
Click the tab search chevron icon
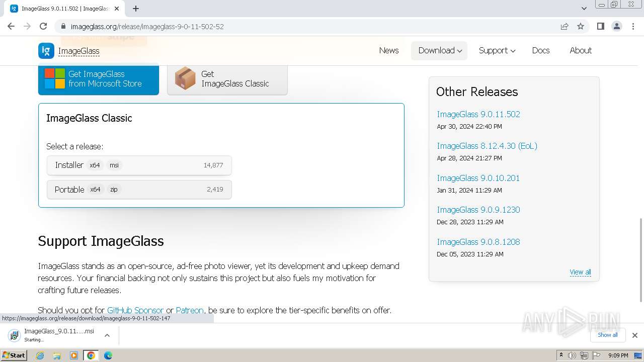tap(584, 9)
